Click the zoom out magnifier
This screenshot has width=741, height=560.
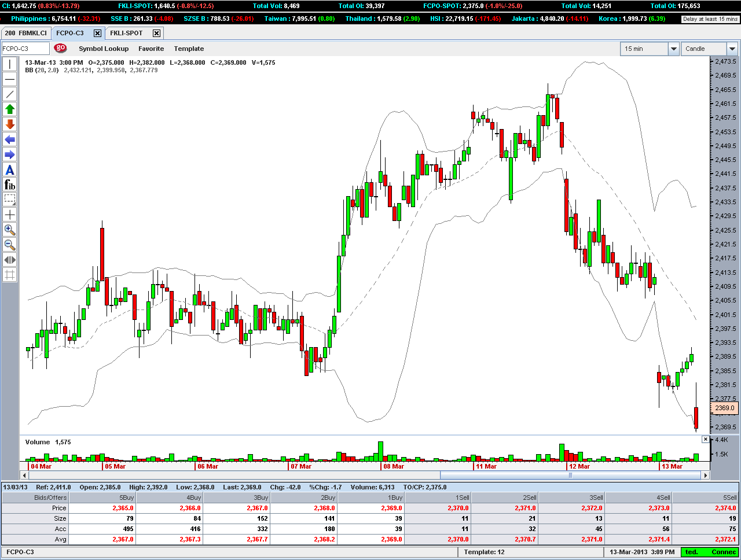10,245
